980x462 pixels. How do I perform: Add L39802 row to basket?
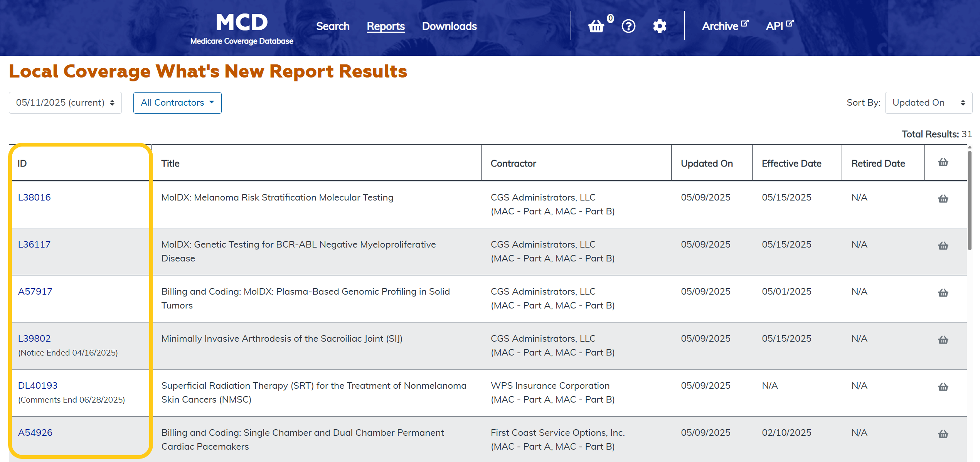pyautogui.click(x=943, y=340)
